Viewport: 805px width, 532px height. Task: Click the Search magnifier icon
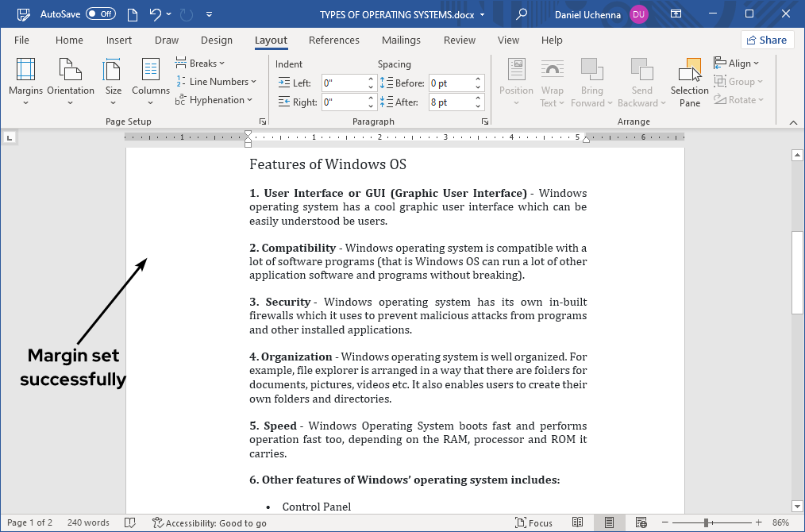click(x=522, y=14)
